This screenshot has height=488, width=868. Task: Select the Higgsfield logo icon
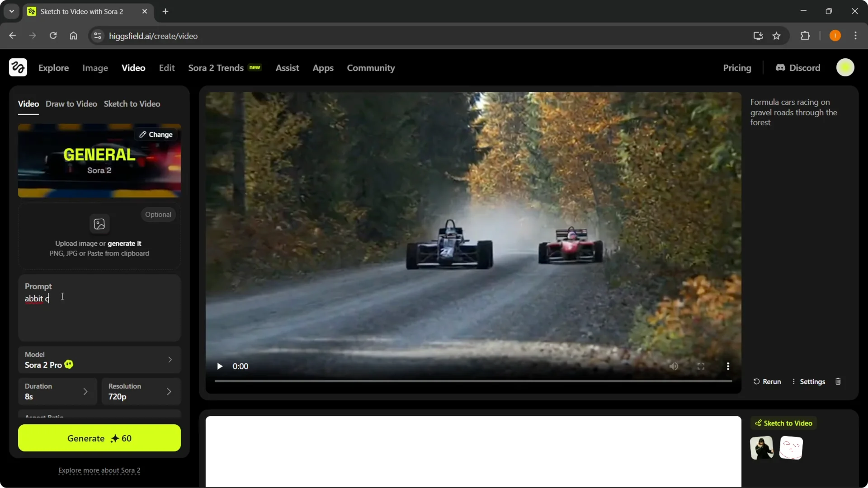[x=17, y=67]
